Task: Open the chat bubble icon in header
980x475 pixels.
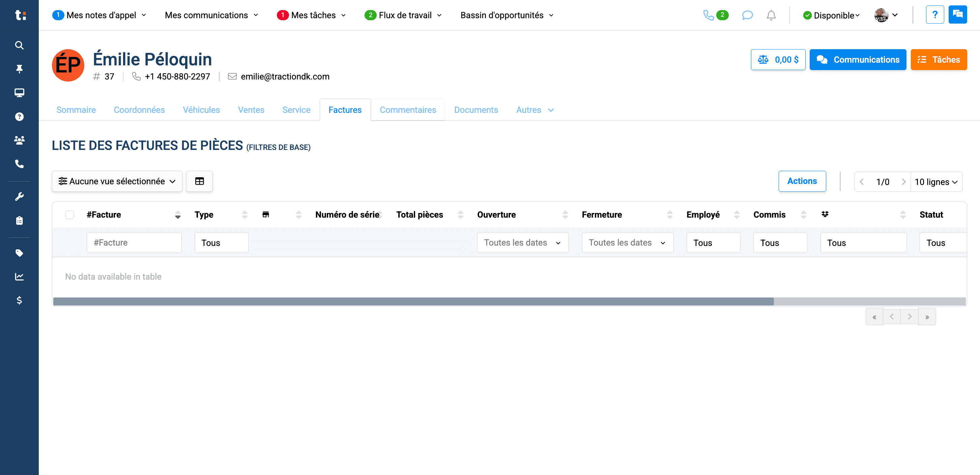Action: point(747,15)
